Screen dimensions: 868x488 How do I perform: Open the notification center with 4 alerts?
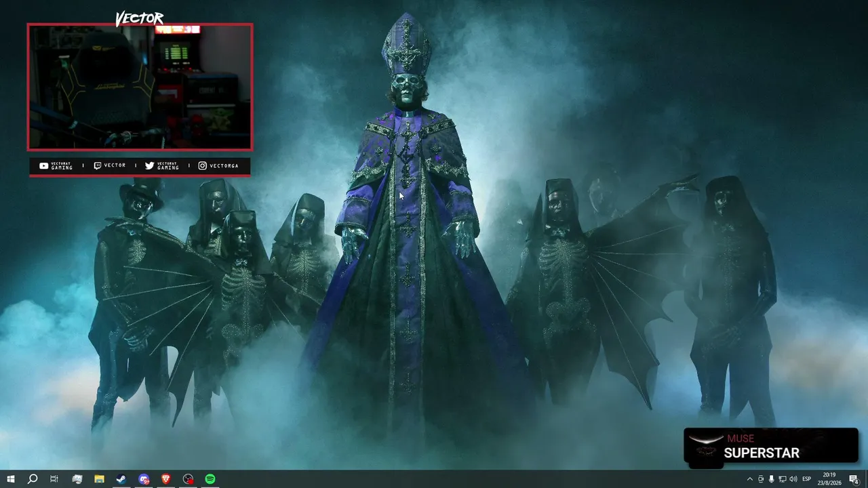click(x=854, y=479)
